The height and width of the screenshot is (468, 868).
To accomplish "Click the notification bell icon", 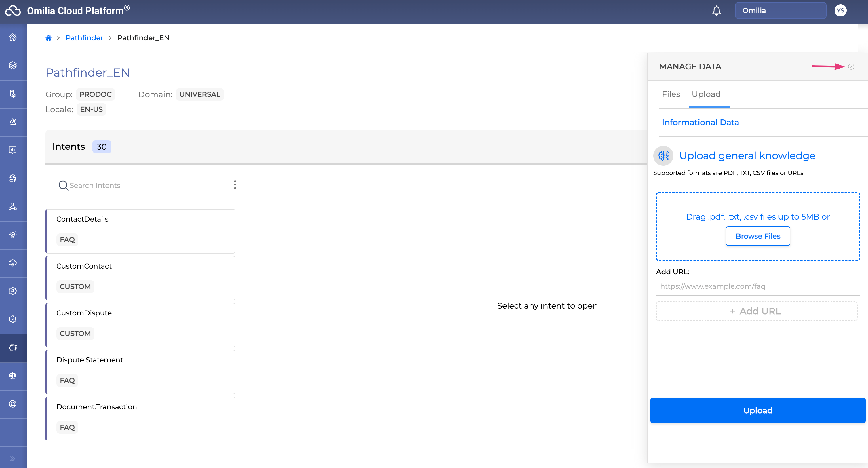I will (716, 11).
